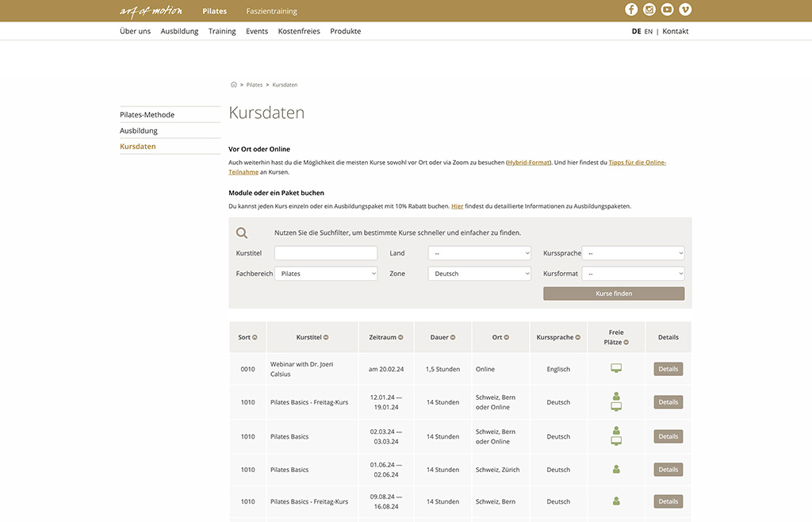
Task: Switch the site language to EN
Action: pos(649,32)
